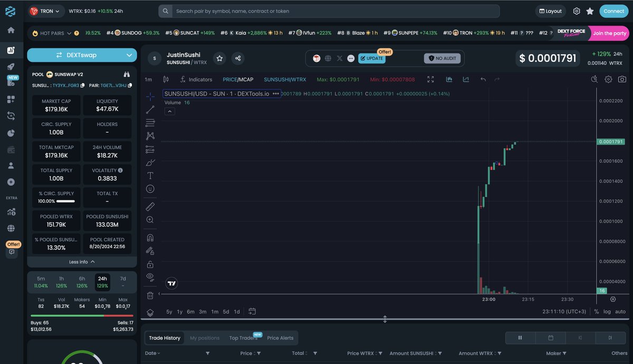
Task: Toggle log scale on price axis
Action: coord(607,312)
